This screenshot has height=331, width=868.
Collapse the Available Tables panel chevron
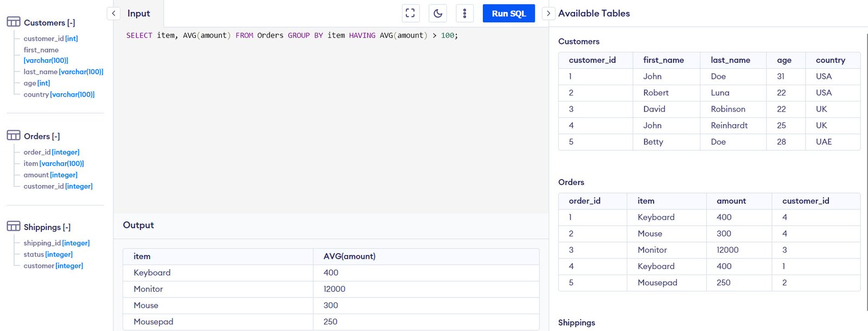coord(548,14)
